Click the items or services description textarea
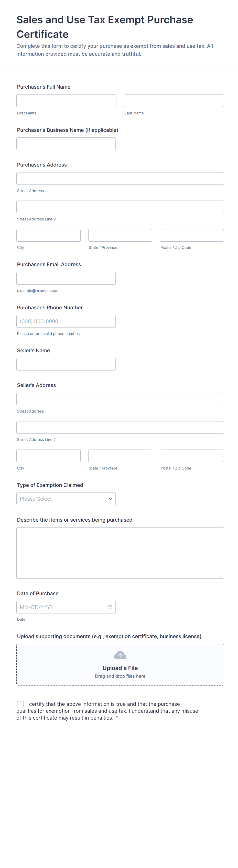 [120, 553]
